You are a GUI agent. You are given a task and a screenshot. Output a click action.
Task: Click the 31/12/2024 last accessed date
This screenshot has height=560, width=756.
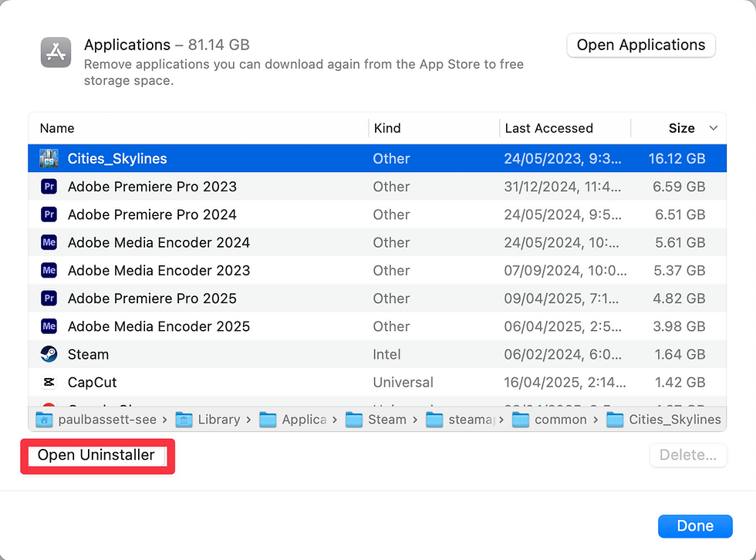tap(562, 187)
